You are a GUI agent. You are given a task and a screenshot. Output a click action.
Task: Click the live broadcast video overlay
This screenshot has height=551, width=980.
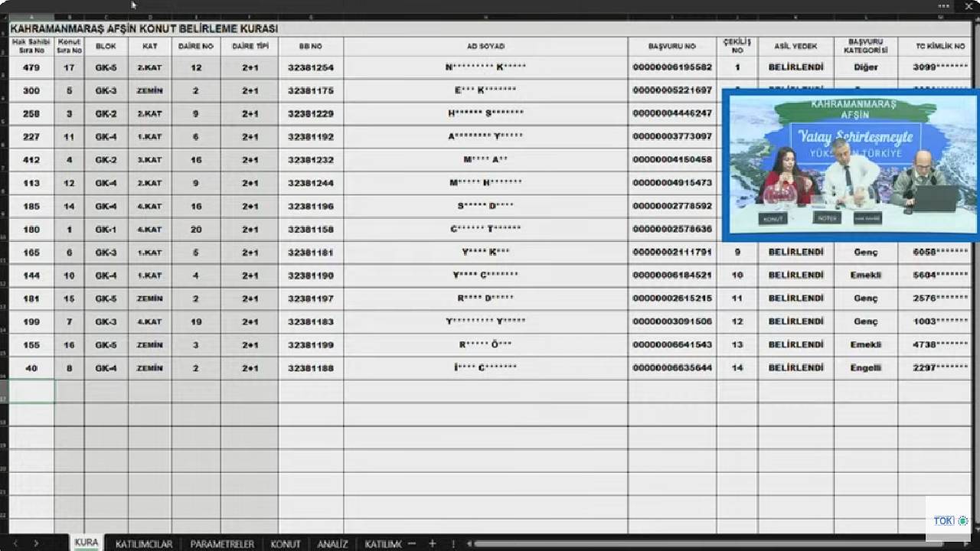coord(850,165)
